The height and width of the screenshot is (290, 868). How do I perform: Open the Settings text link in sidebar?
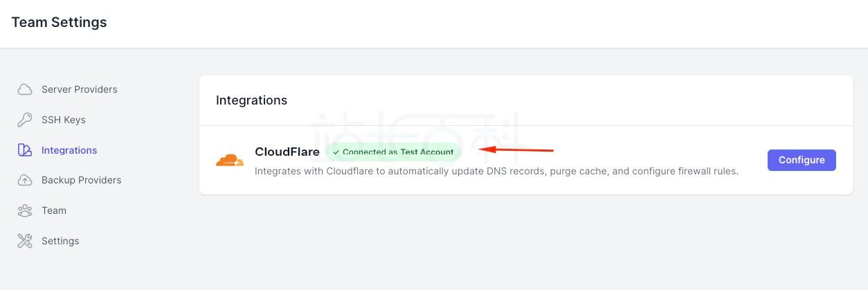click(60, 241)
